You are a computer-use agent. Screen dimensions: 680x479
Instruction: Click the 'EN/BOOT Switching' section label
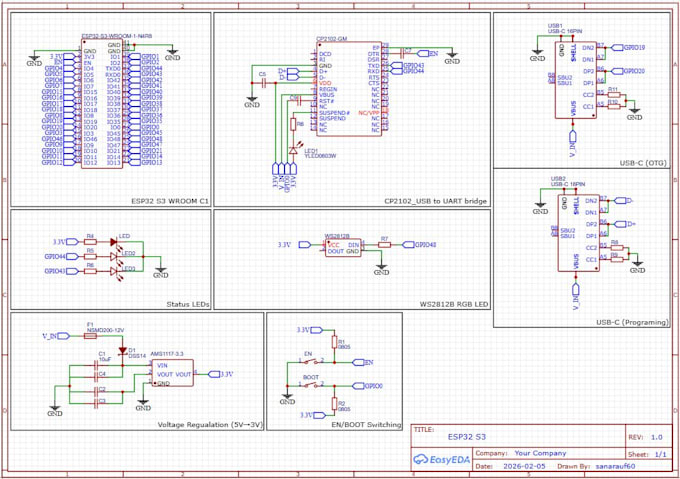coord(366,425)
